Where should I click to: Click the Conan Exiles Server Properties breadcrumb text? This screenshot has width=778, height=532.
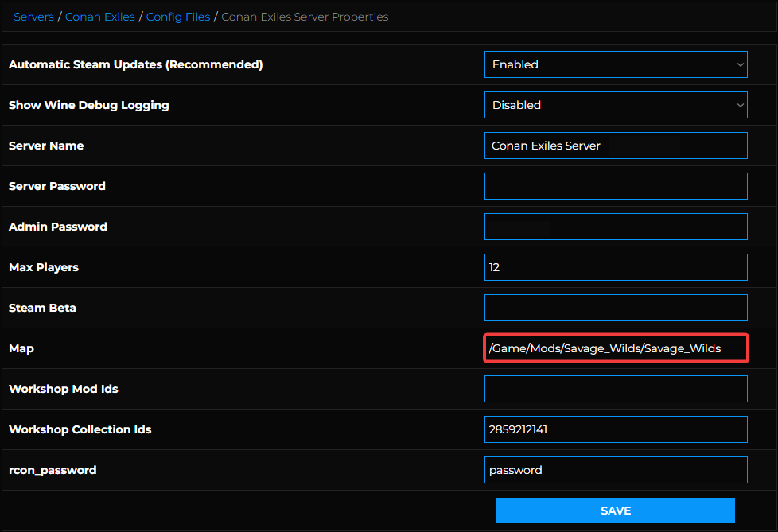[305, 17]
